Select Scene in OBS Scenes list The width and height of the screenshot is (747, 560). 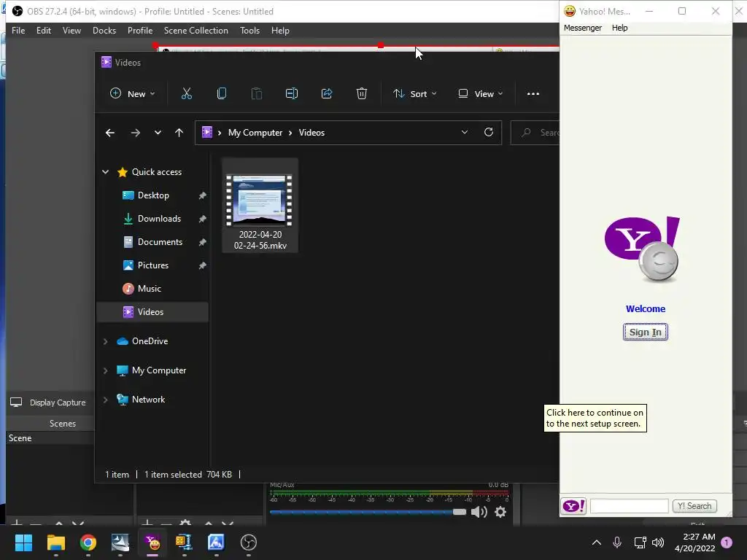(50, 438)
